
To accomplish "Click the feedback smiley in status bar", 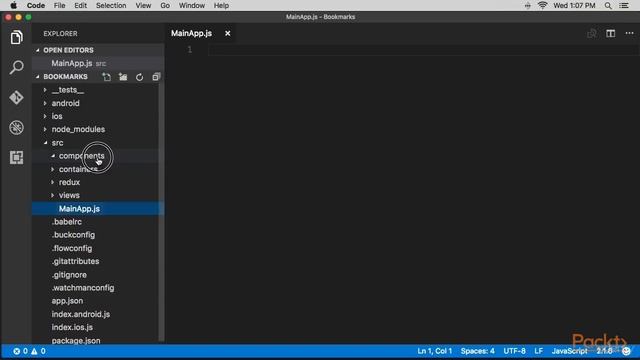I will [627, 351].
